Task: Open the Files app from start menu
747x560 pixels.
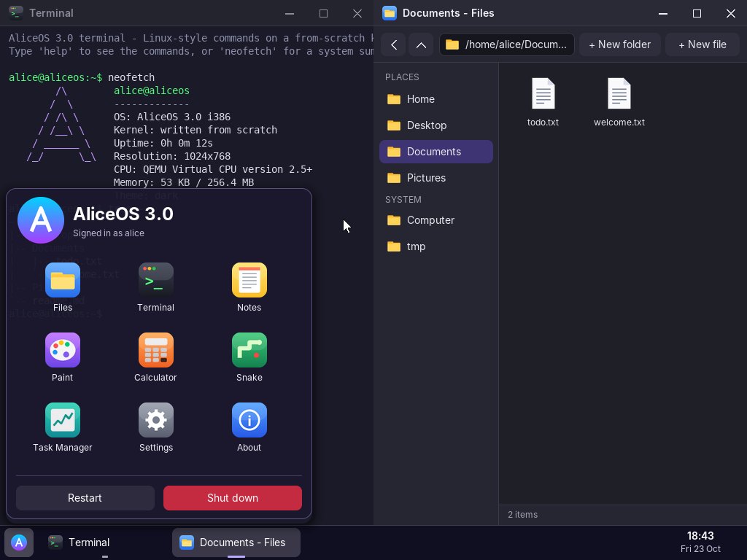Action: pos(63,287)
